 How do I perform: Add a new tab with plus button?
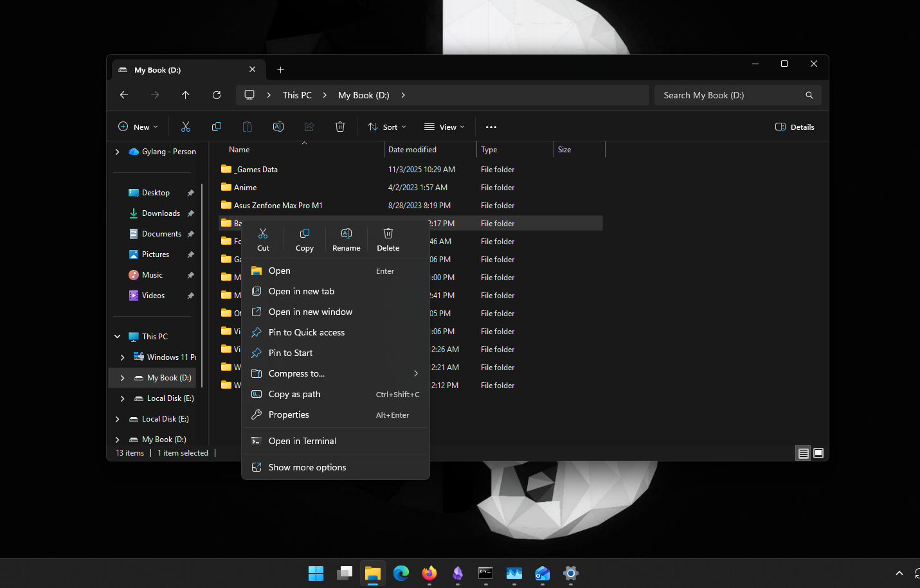[280, 70]
